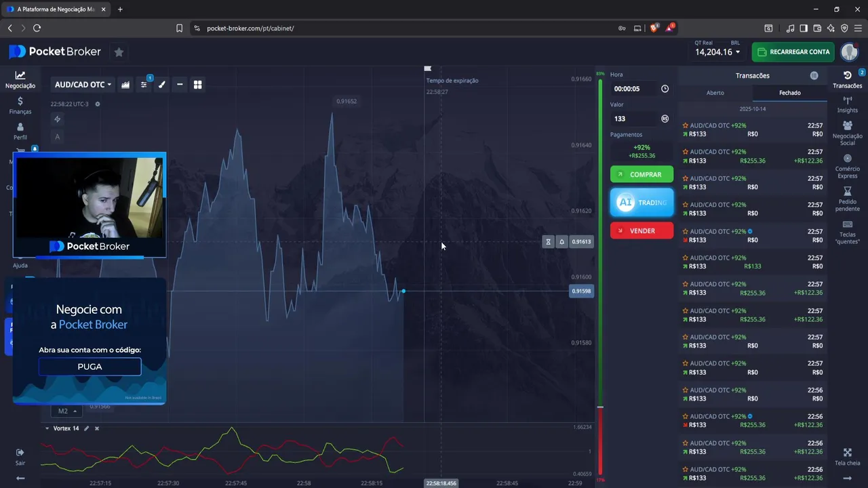Open the Finanças dollar section
This screenshot has height=488, width=868.
20,105
